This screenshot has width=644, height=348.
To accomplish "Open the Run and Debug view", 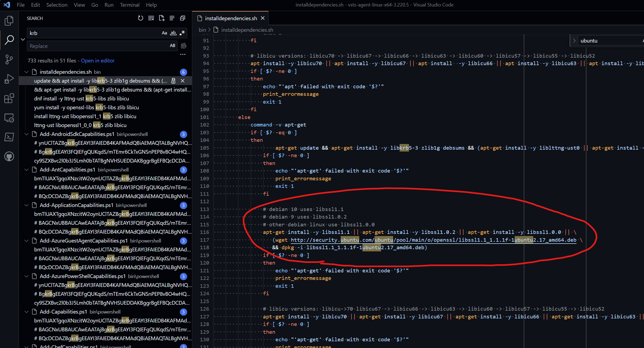I will tap(9, 79).
